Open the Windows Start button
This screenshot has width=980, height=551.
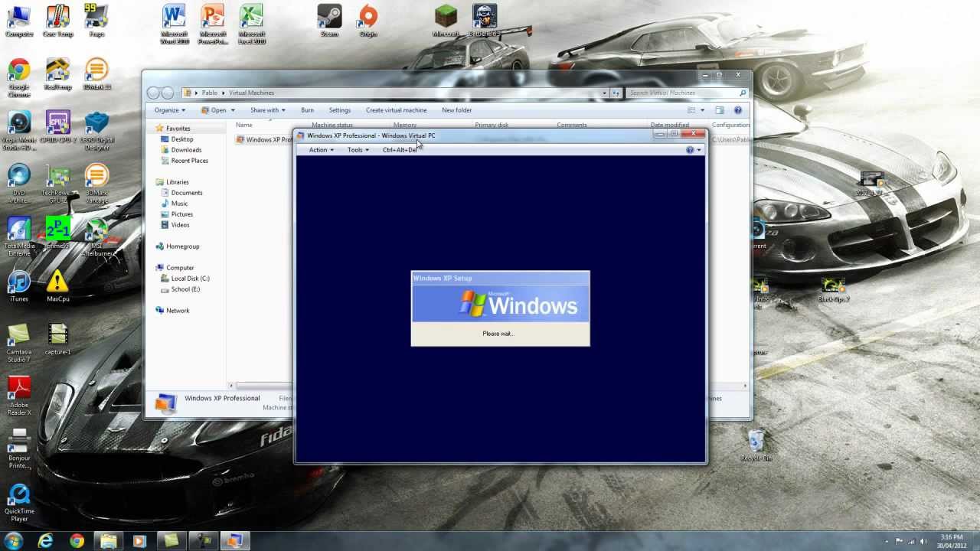click(14, 541)
